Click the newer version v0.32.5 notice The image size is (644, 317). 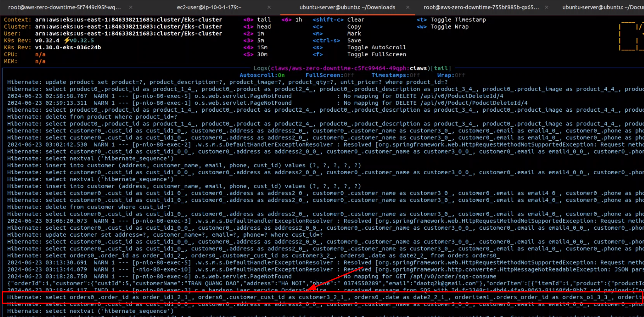click(79, 41)
